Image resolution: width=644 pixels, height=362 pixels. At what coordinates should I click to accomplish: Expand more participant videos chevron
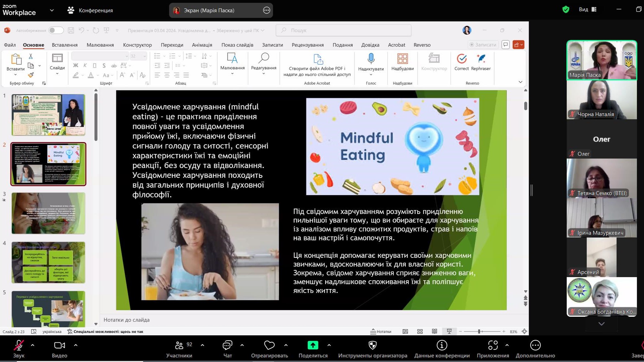601,324
